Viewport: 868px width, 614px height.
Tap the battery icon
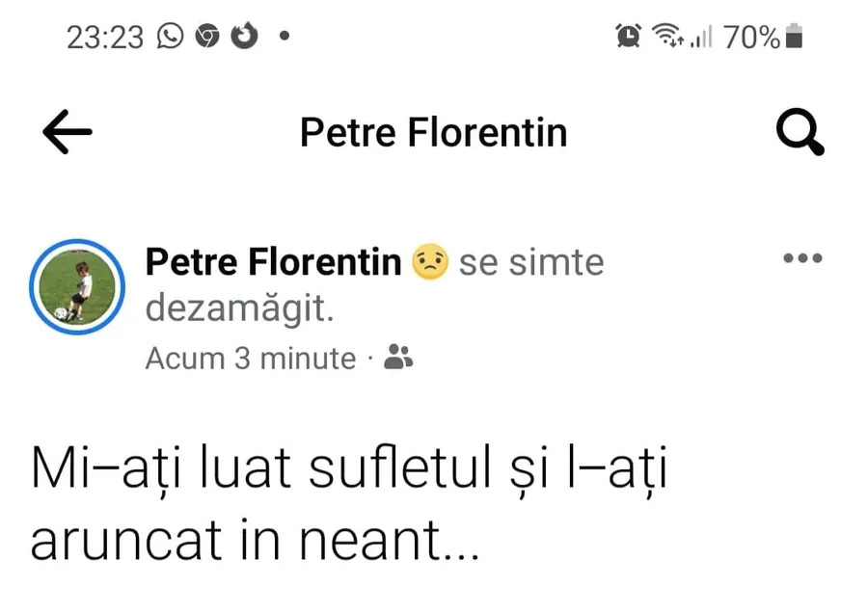(794, 38)
